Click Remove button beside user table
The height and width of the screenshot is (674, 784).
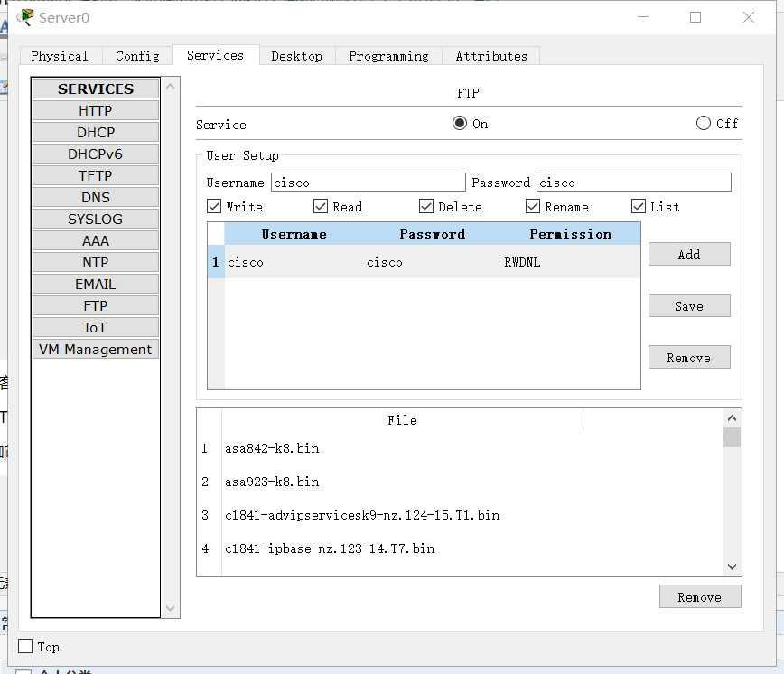click(x=689, y=358)
